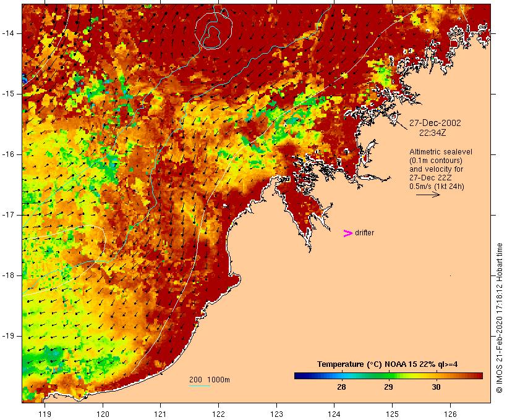Click the IMOS copyright timestamp text
The width and height of the screenshot is (507, 420).
(500, 318)
